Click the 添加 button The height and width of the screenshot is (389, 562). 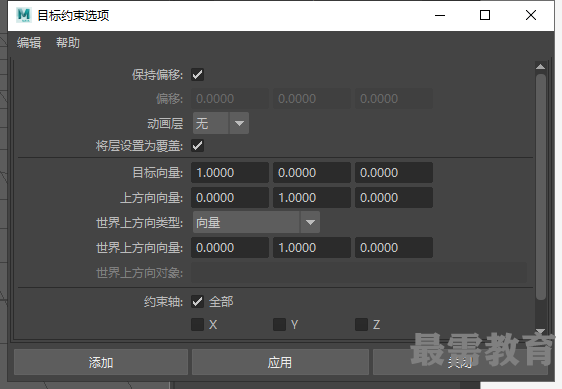(101, 362)
